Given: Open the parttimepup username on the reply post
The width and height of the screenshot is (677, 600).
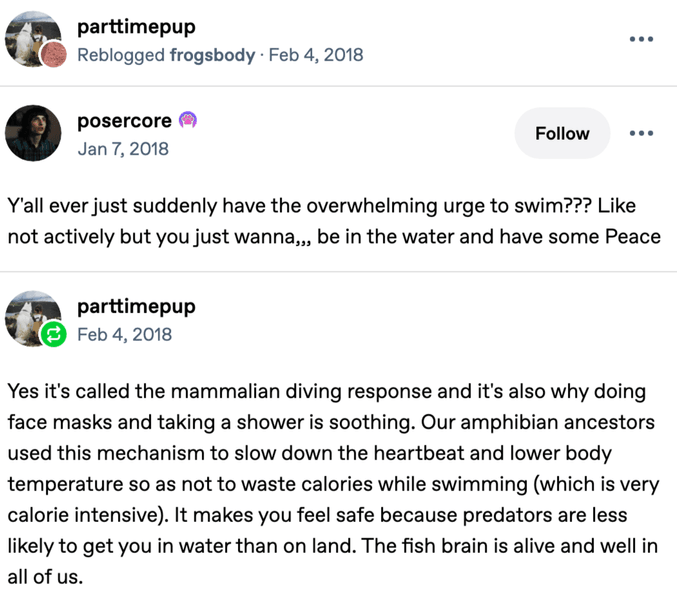Looking at the screenshot, I should coord(136,306).
